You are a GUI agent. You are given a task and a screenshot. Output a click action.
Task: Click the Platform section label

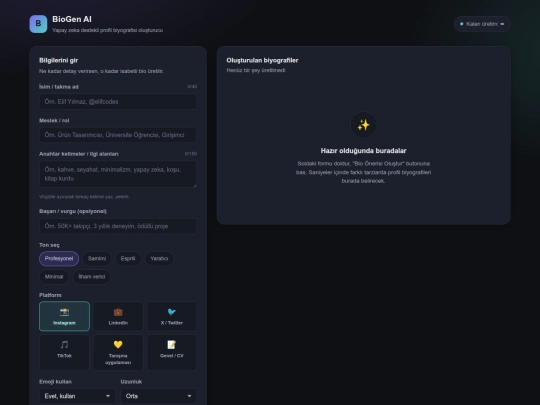(x=50, y=295)
